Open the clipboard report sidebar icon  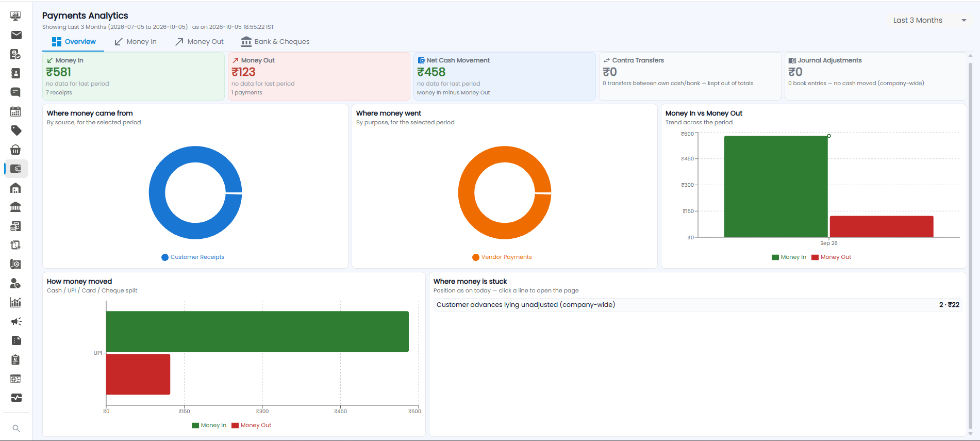16,360
